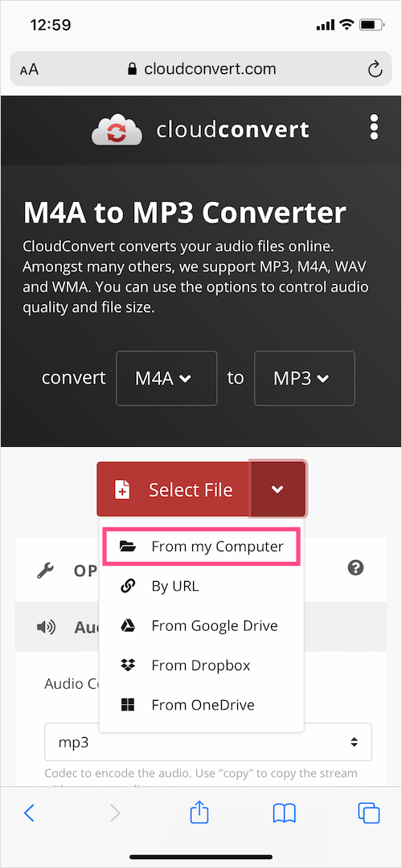The image size is (402, 868).
Task: Open the AA reader text size menu
Action: pyautogui.click(x=30, y=70)
